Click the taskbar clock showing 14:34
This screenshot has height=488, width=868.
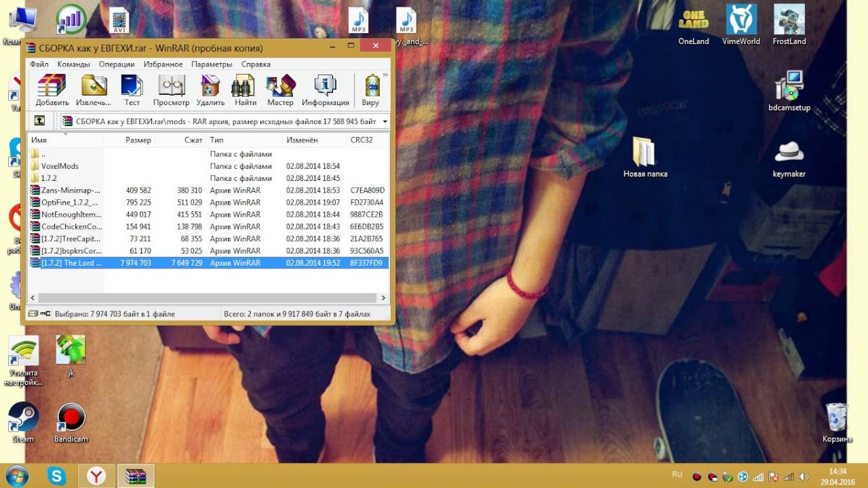[837, 476]
